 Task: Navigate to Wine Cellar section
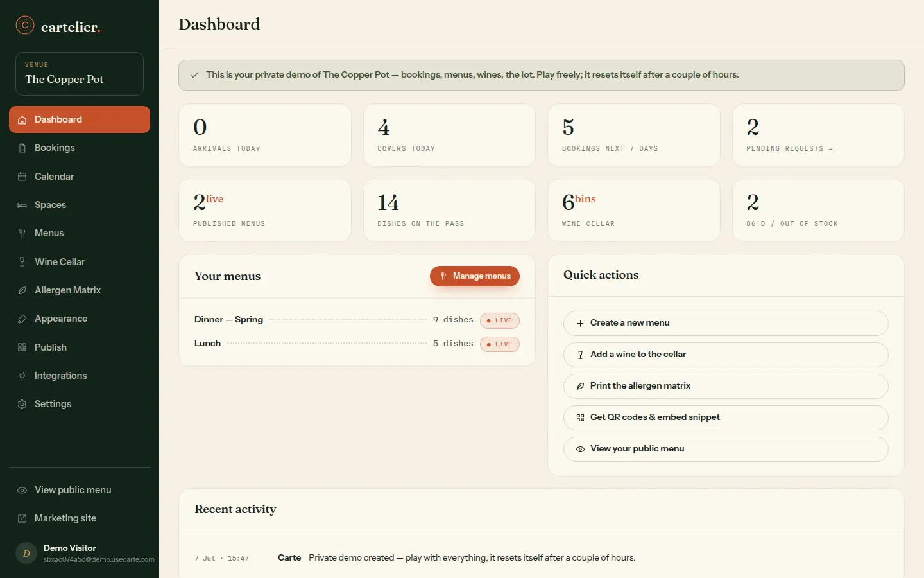(x=80, y=262)
